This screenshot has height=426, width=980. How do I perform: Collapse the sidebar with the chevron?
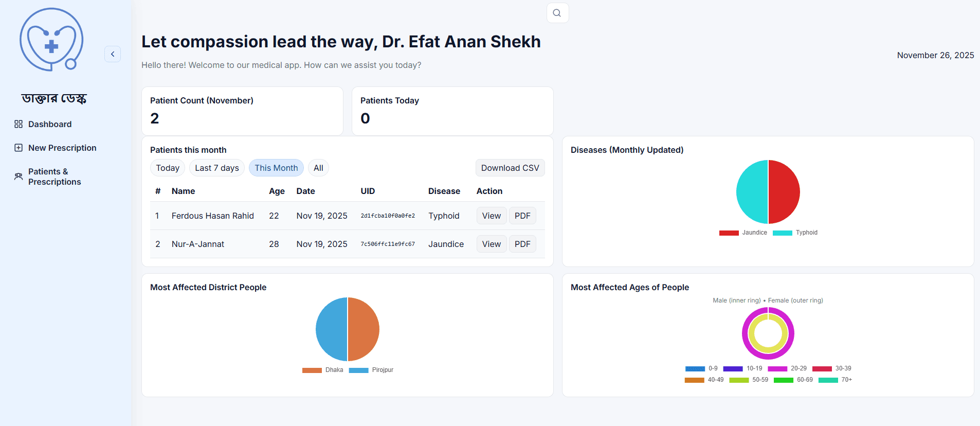coord(113,54)
